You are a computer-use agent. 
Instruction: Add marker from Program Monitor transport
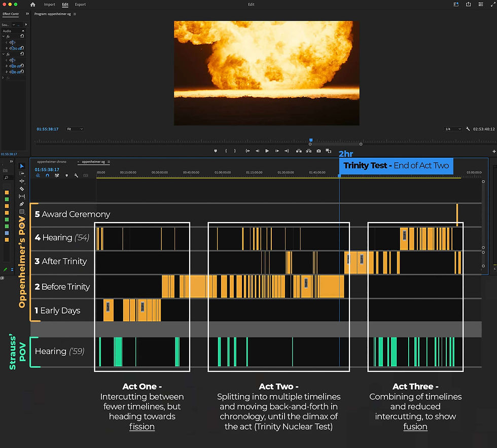[x=216, y=151]
